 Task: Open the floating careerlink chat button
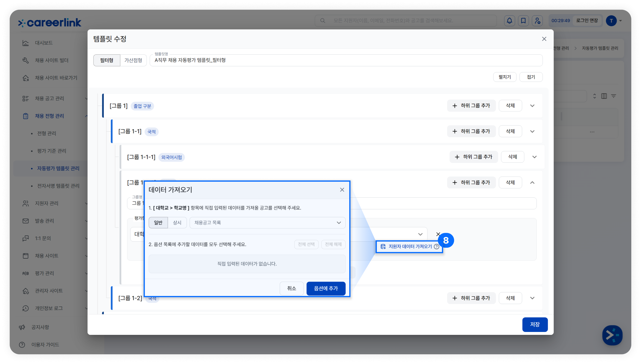point(612,335)
